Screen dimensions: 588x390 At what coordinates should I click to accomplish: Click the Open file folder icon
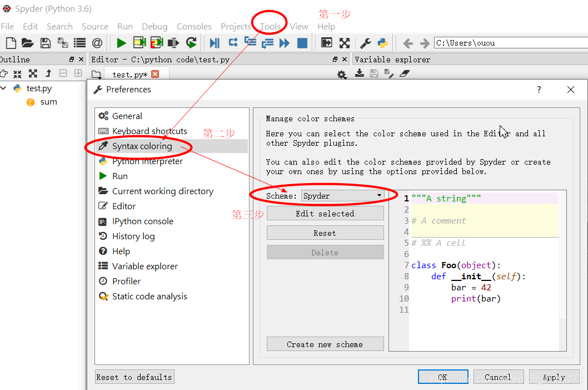click(x=27, y=43)
